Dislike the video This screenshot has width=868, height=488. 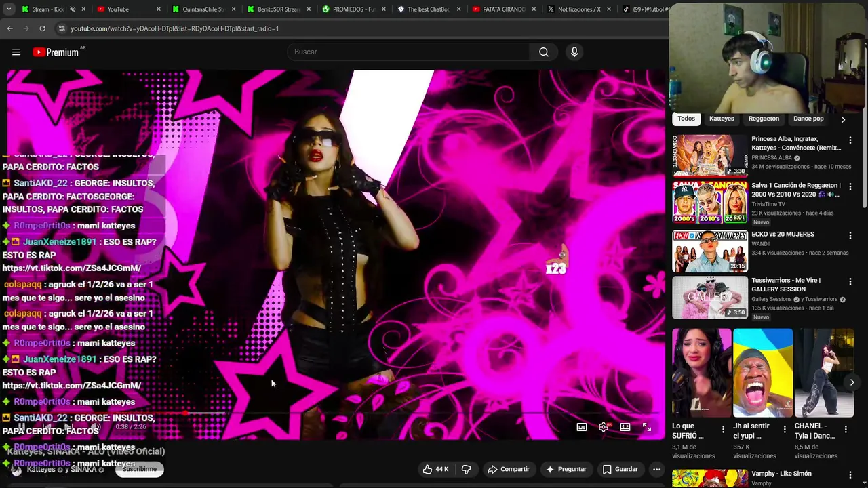[466, 469]
